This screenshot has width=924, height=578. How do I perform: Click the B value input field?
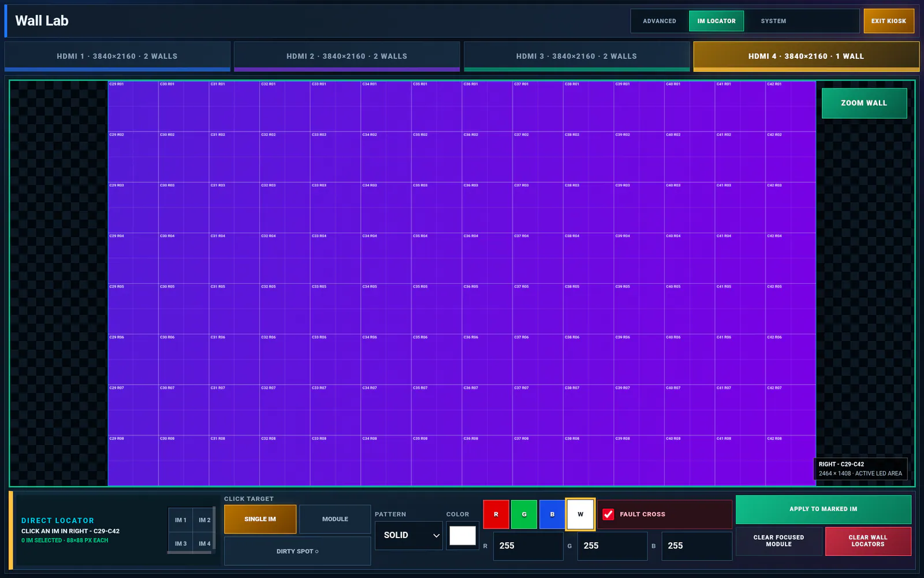[696, 546]
